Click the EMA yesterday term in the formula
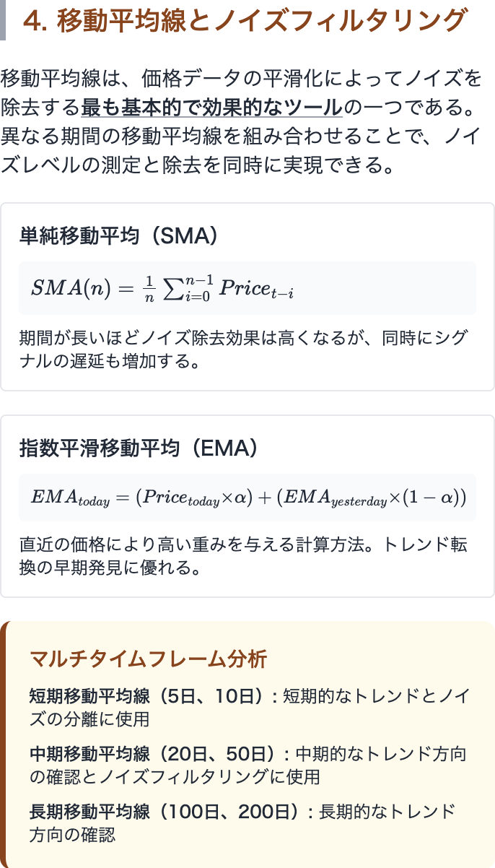Viewport: 495px width, 868px height. pyautogui.click(x=335, y=498)
